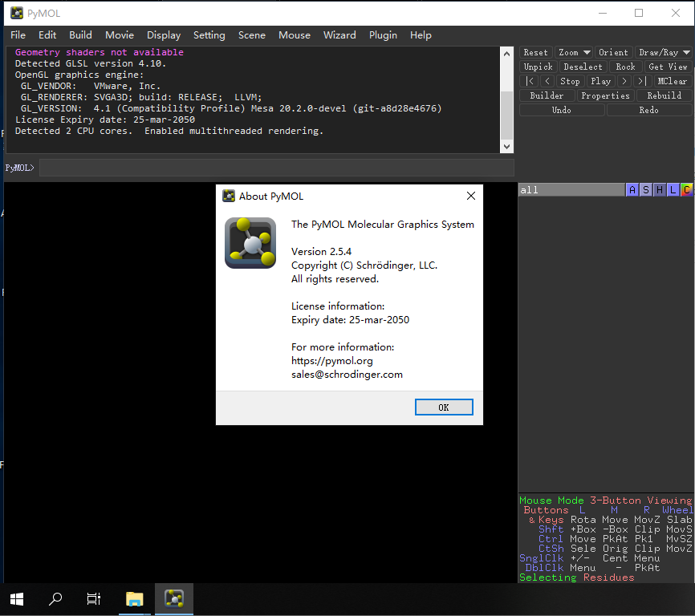Open the Setting menu
Image resolution: width=695 pixels, height=616 pixels.
209,35
